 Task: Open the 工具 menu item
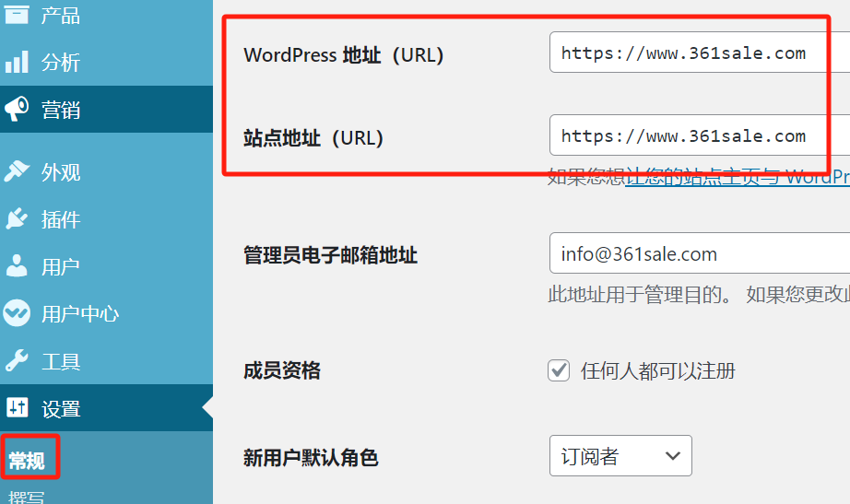(106, 361)
